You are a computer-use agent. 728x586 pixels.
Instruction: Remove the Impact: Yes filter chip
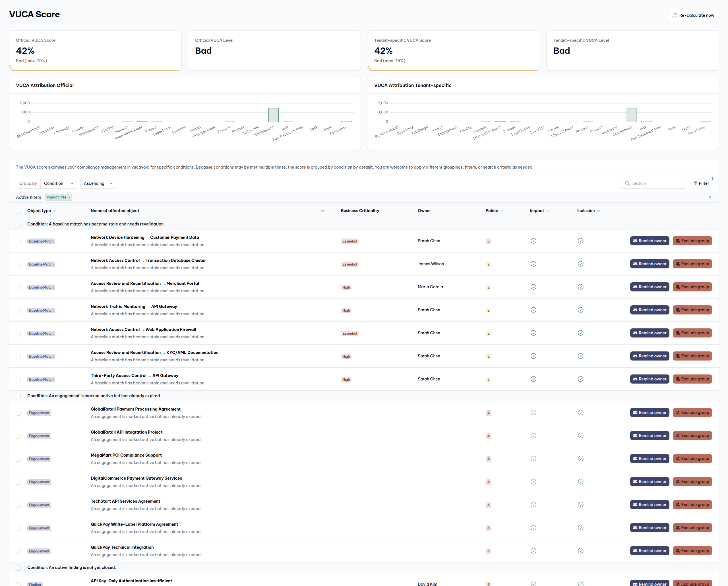click(70, 198)
